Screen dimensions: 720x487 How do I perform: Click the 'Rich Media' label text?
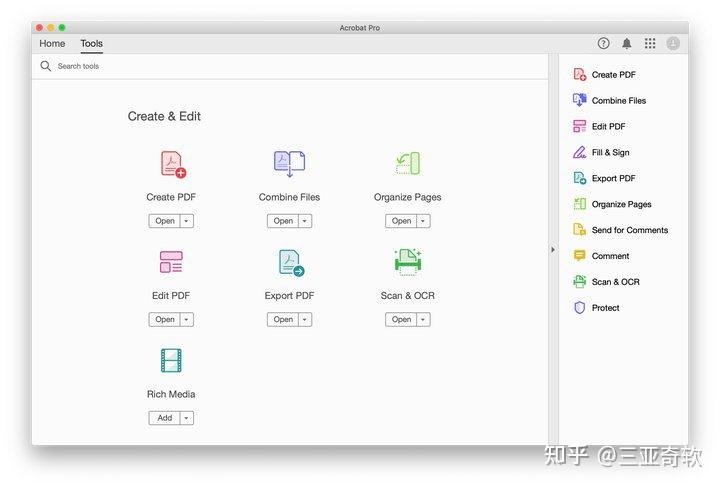pyautogui.click(x=171, y=394)
